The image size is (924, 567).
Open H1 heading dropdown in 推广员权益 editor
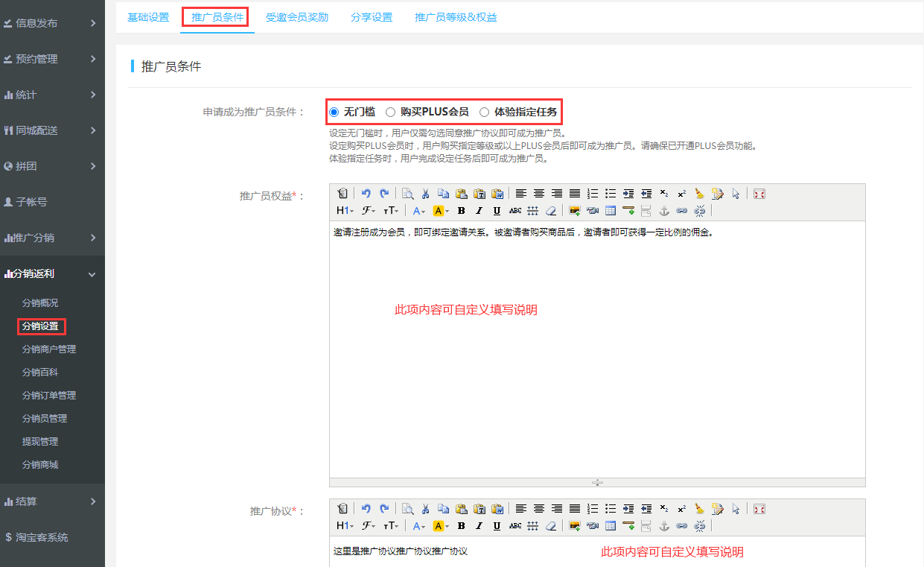345,211
